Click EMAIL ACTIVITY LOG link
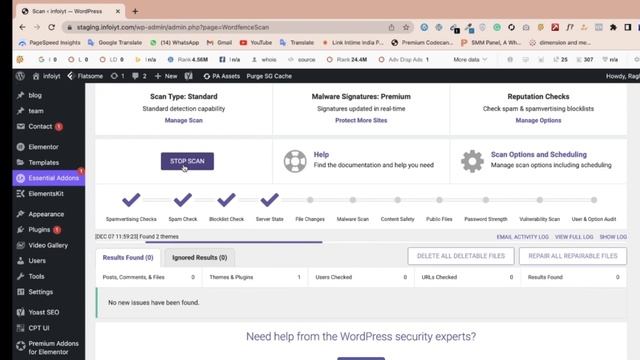Screen dimensions: 640x360 [522, 237]
